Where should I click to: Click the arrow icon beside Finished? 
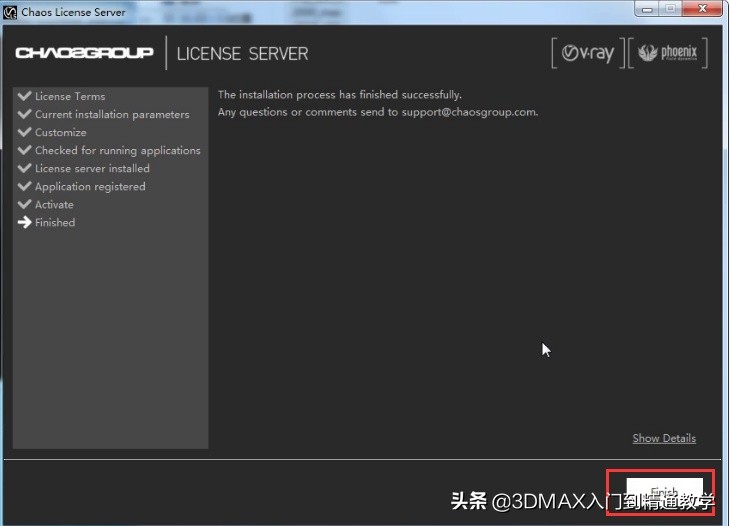pyautogui.click(x=24, y=222)
